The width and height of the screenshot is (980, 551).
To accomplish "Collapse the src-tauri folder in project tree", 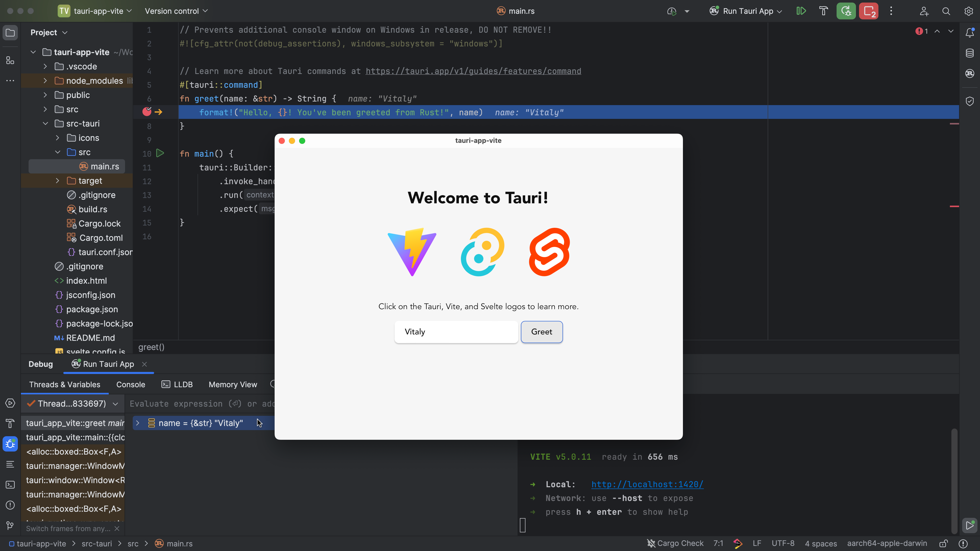I will 46,123.
